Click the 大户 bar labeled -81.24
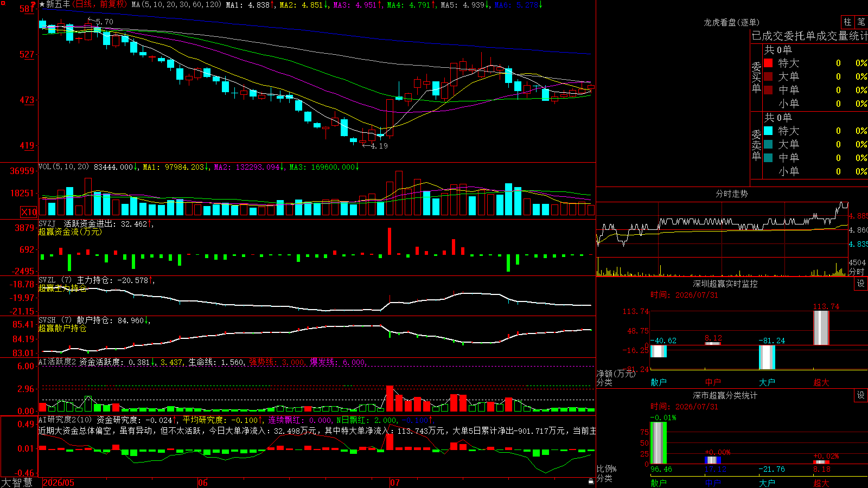The height and width of the screenshot is (488, 868). 767,357
